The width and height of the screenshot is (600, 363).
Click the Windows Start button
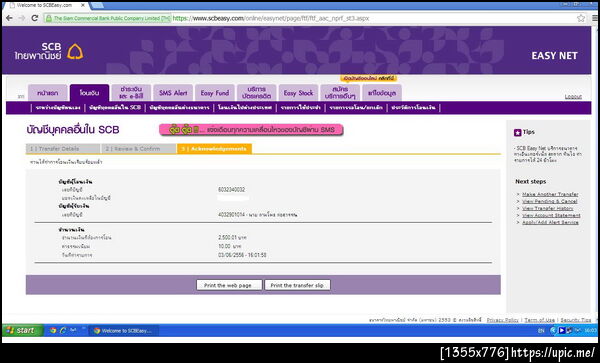(22, 330)
